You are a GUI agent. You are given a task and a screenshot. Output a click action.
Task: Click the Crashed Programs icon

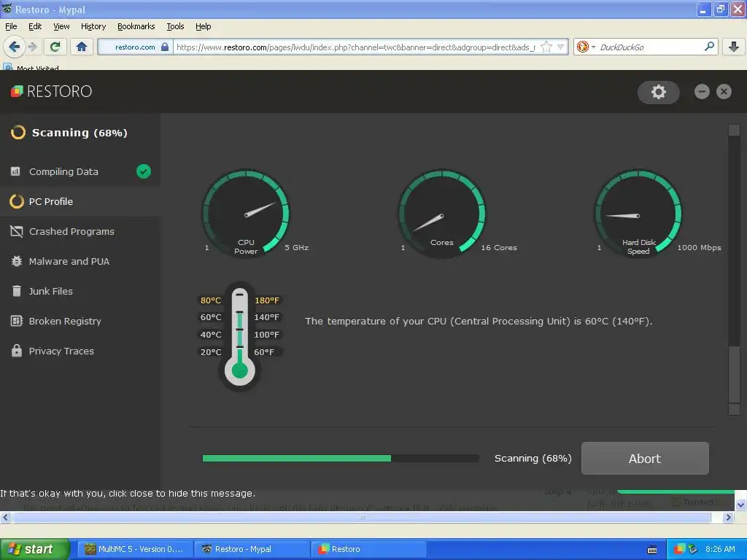(x=16, y=231)
